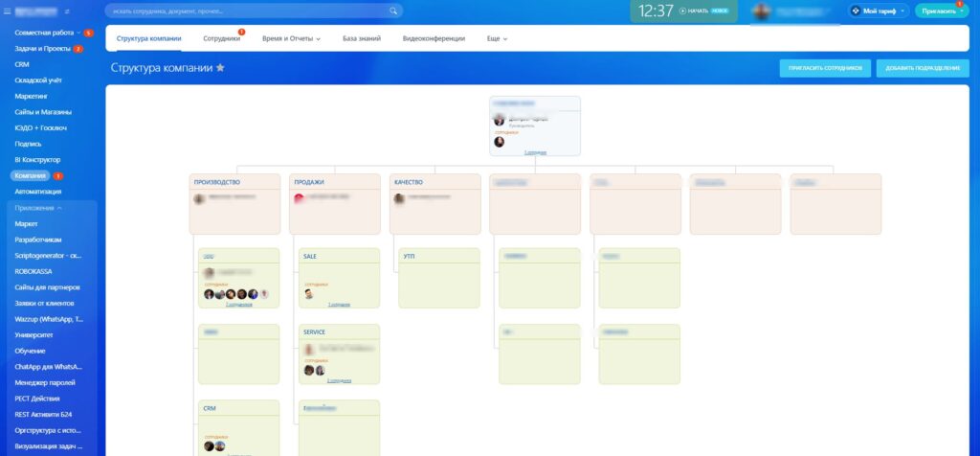The height and width of the screenshot is (456, 980).
Task: Click the Мой тариф icon
Action: tap(856, 11)
